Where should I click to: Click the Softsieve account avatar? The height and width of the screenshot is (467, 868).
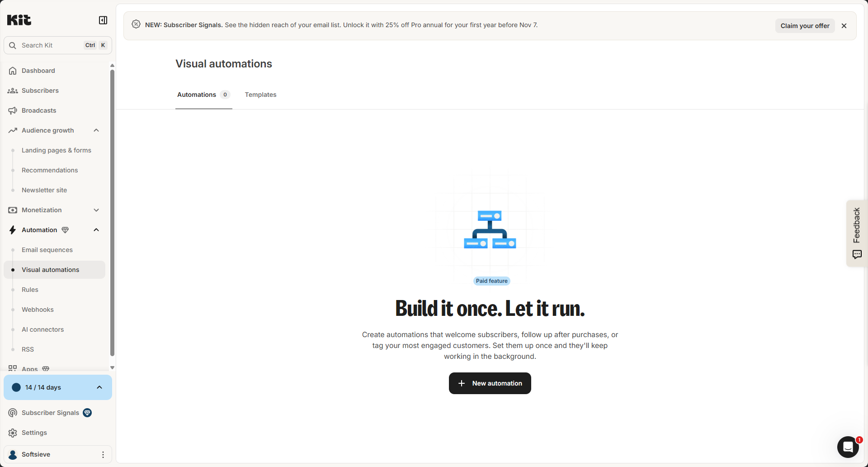13,454
